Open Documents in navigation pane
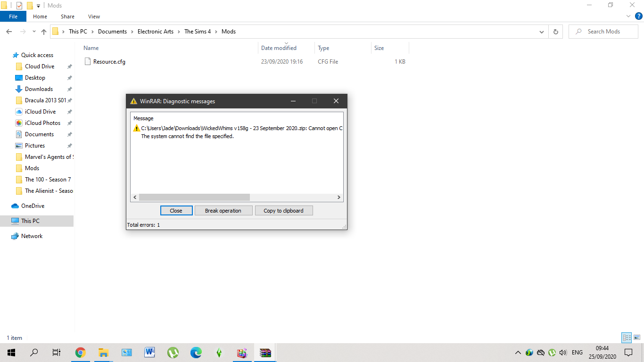The height and width of the screenshot is (362, 644). [39, 134]
